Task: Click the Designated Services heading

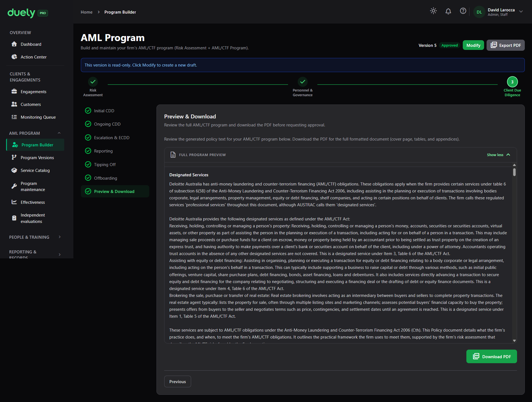Action: click(x=189, y=175)
